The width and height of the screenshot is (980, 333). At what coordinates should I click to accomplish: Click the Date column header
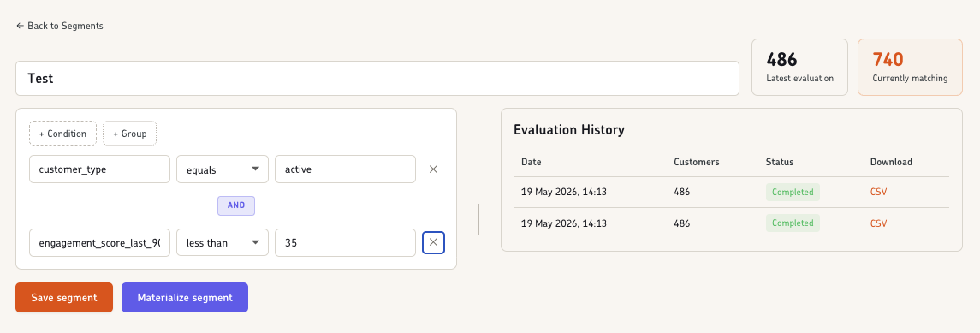click(x=532, y=162)
